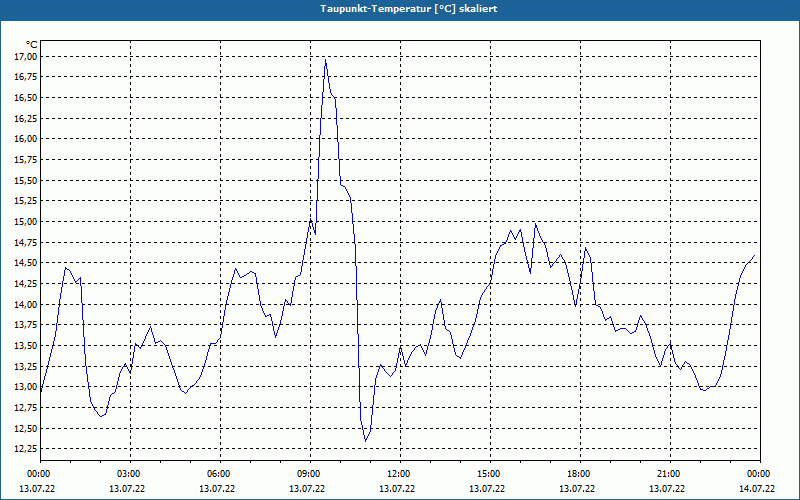
Task: Pick the '12,75' y-axis label
Action: [26, 407]
